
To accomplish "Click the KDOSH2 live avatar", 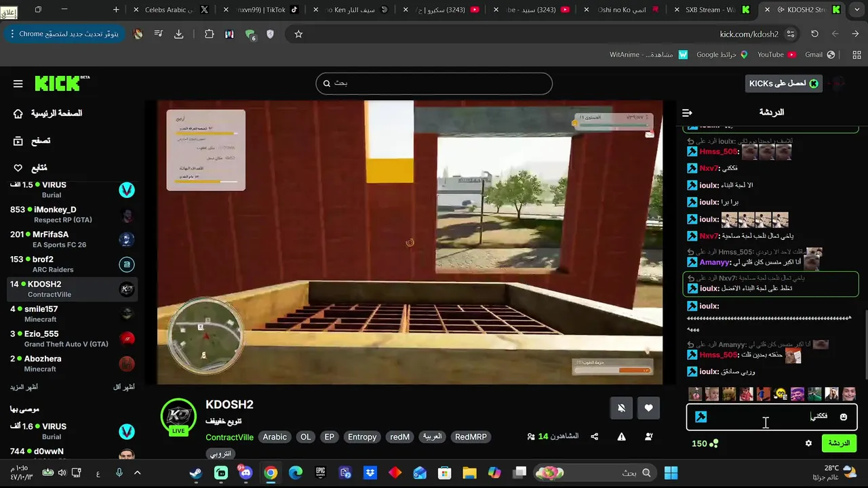I will [x=178, y=416].
